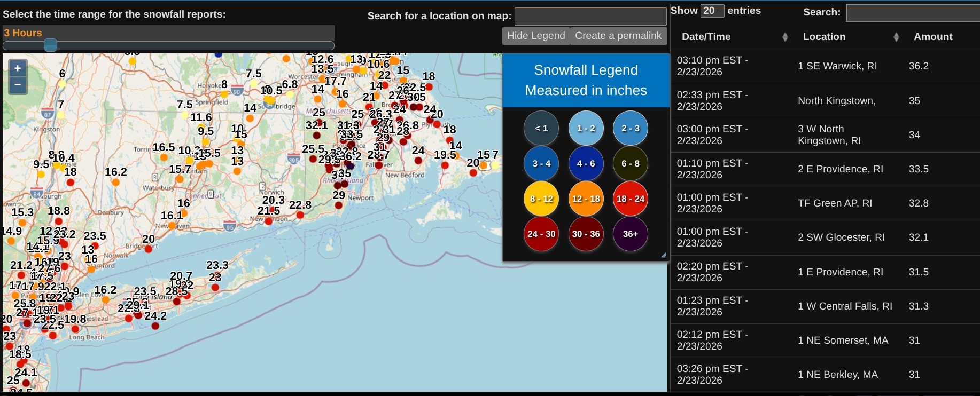The width and height of the screenshot is (980, 396).
Task: Click the < 1 inch legend circle
Action: pos(541,128)
